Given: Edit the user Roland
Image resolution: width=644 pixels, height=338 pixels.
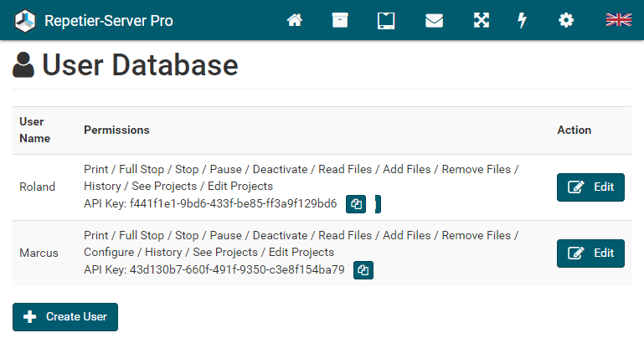Looking at the screenshot, I should point(590,187).
